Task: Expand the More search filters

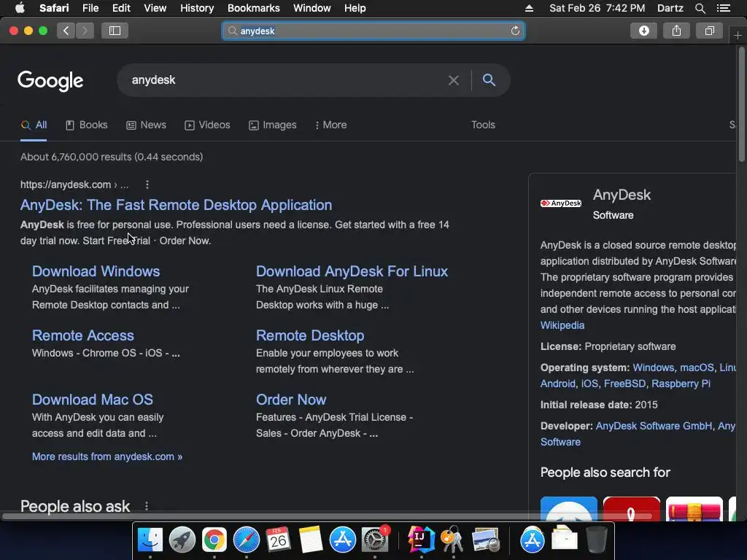Action: coord(330,125)
